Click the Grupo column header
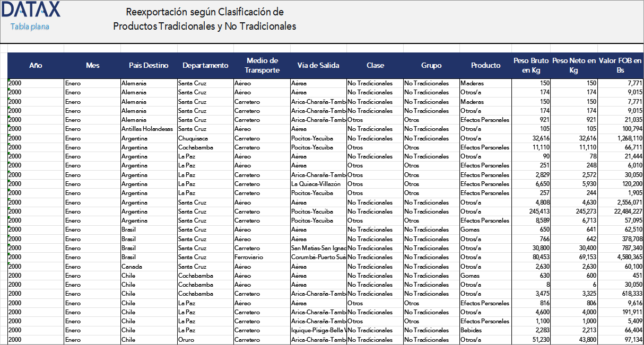Viewport: 644px width, 345px height. point(431,65)
